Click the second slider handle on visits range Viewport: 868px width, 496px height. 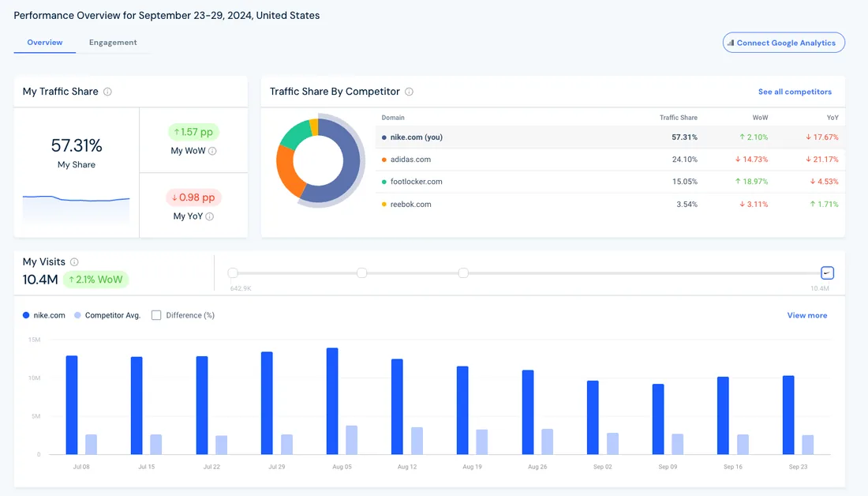[x=362, y=272]
